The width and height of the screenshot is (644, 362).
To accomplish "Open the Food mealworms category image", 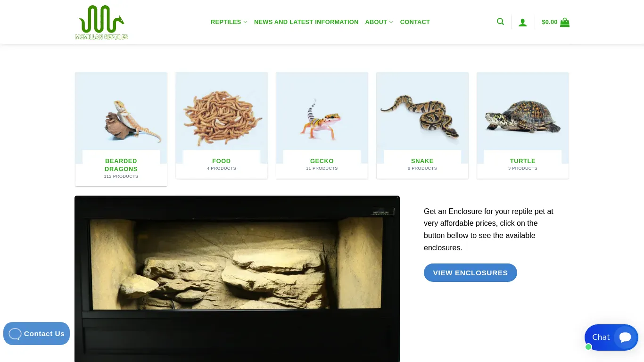I will pyautogui.click(x=222, y=118).
